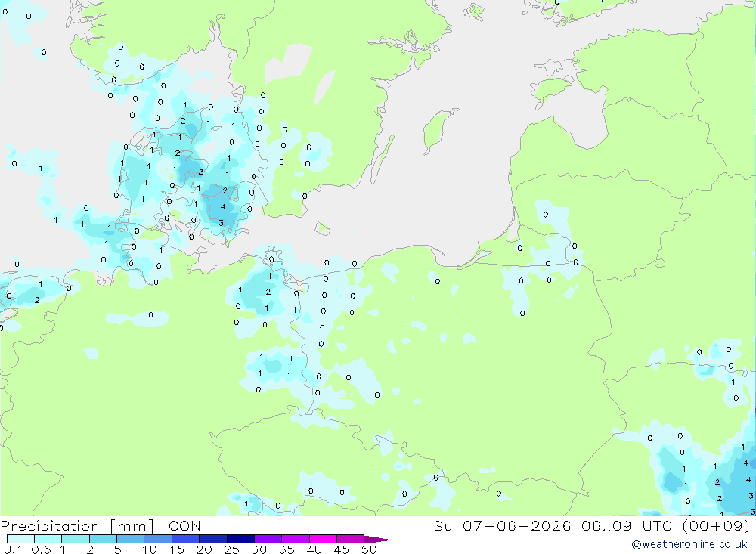Pick the 35–40 mm legend color swatch

pyautogui.click(x=296, y=539)
